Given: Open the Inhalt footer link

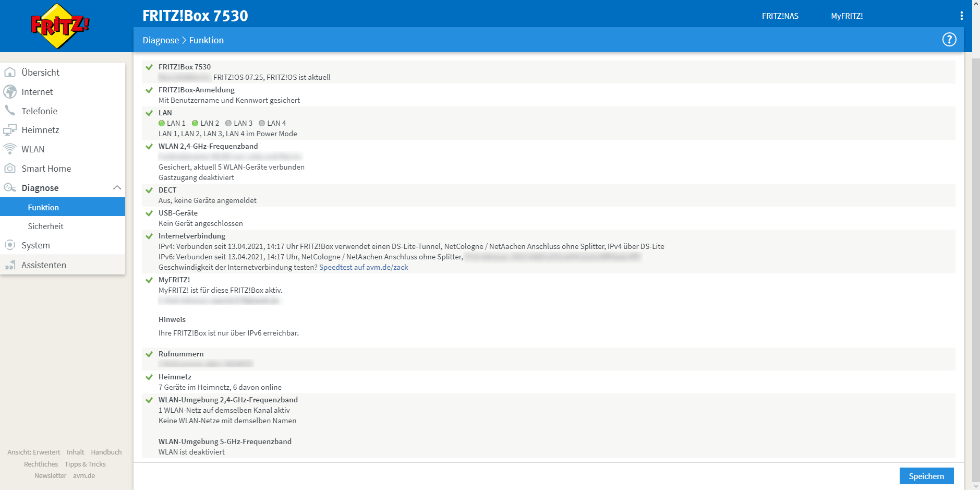Looking at the screenshot, I should click(x=75, y=452).
